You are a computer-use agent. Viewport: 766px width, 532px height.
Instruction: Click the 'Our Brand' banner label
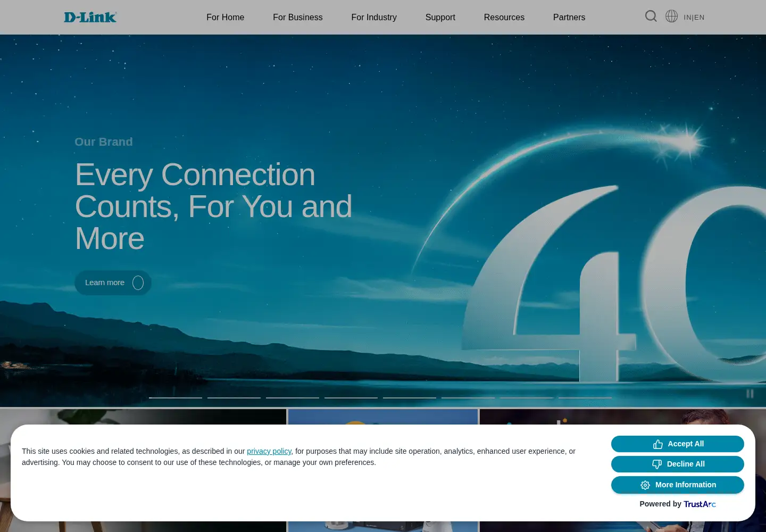(x=104, y=142)
